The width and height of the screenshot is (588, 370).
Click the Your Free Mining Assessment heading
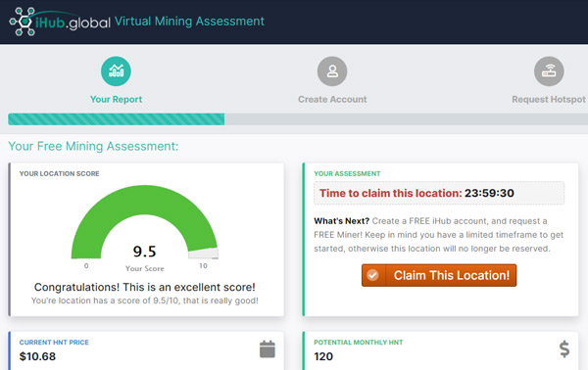93,146
